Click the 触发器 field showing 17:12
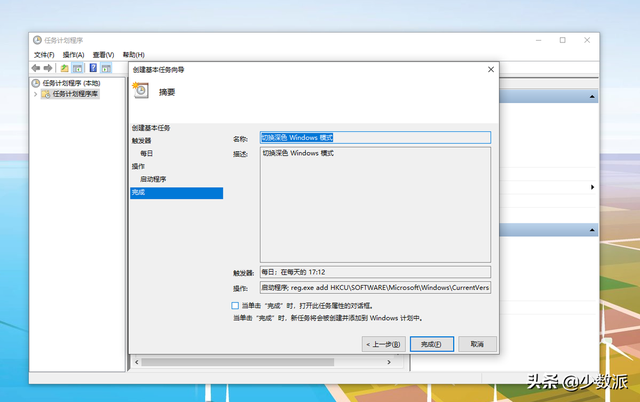640x402 pixels. click(375, 272)
